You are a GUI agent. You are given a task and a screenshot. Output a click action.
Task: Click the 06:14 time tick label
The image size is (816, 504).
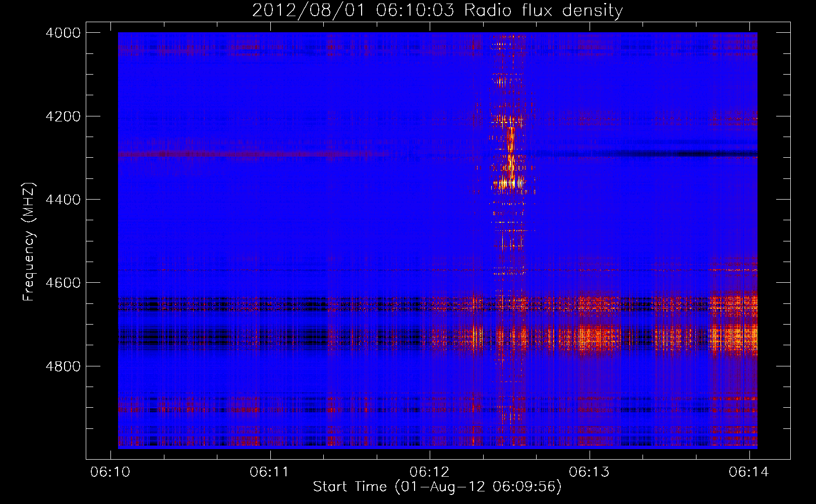pyautogui.click(x=748, y=472)
